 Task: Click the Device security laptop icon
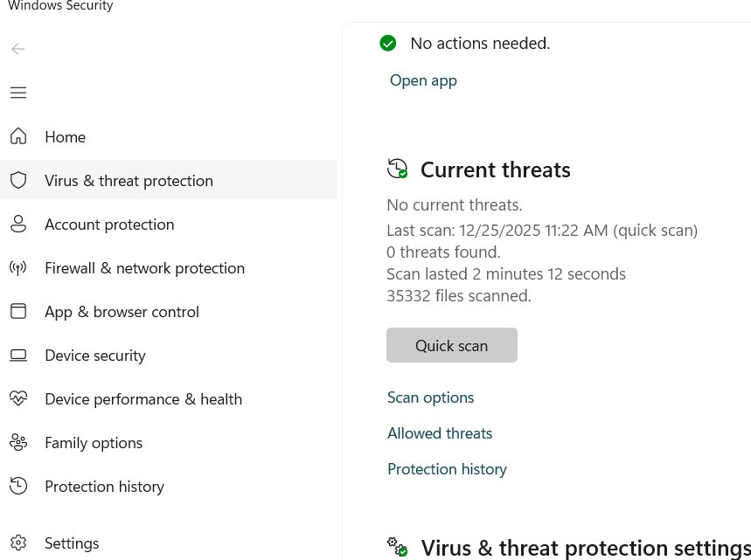[18, 355]
